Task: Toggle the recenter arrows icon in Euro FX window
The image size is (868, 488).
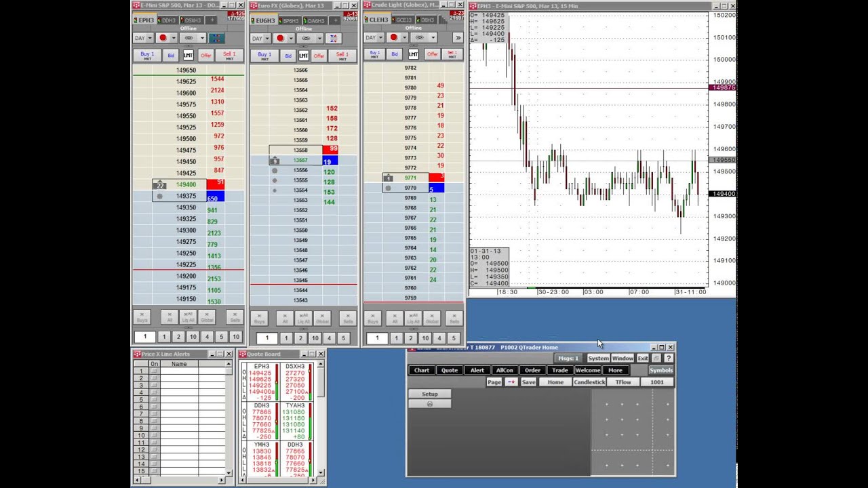Action: 333,38
